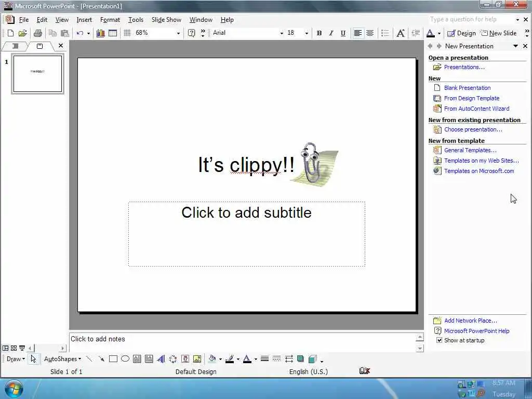532x399 pixels.
Task: Open the PowerPoint Help question icon
Action: (191, 33)
